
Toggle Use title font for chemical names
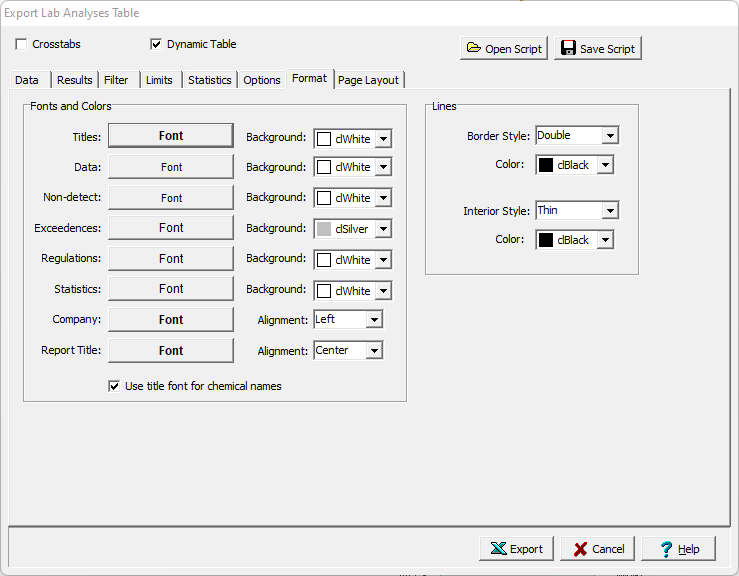[x=114, y=386]
